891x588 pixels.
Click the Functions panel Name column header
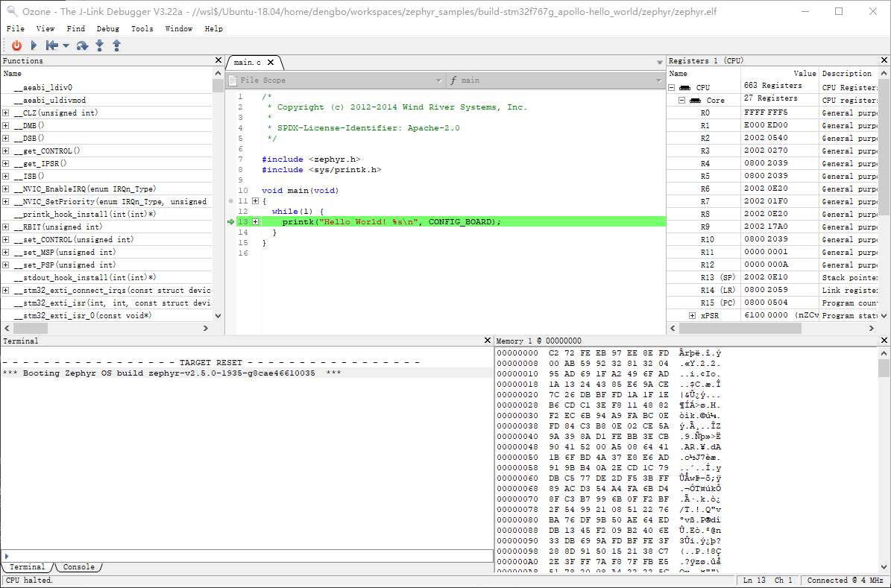coord(107,73)
